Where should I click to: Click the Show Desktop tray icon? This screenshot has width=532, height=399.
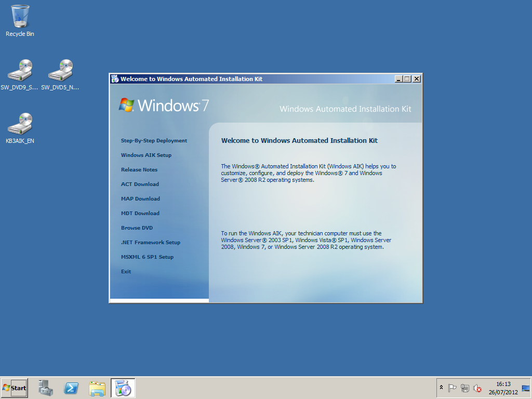[x=526, y=388]
